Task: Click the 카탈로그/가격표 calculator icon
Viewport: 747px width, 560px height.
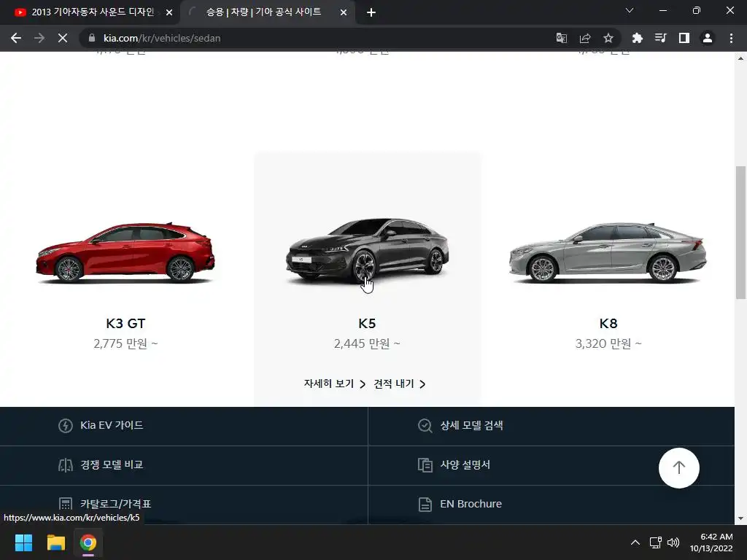Action: coord(65,505)
